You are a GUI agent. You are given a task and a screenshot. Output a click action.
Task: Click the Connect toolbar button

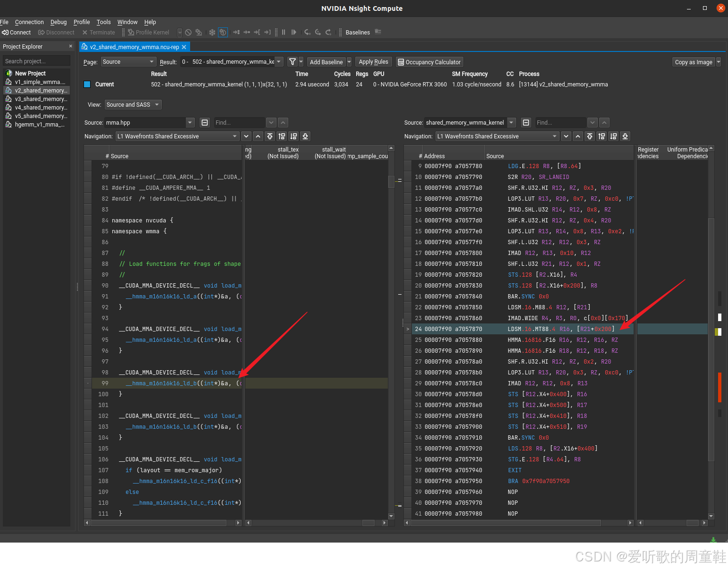(x=17, y=33)
